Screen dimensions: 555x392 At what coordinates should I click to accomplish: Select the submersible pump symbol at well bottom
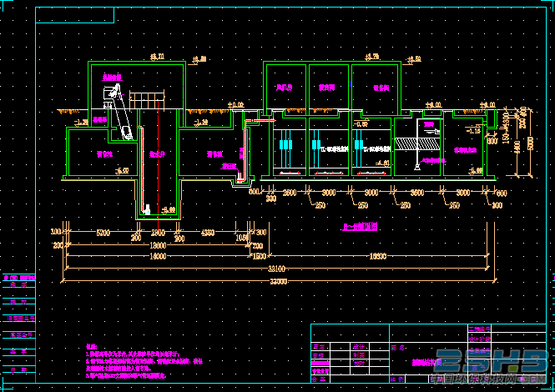(146, 210)
